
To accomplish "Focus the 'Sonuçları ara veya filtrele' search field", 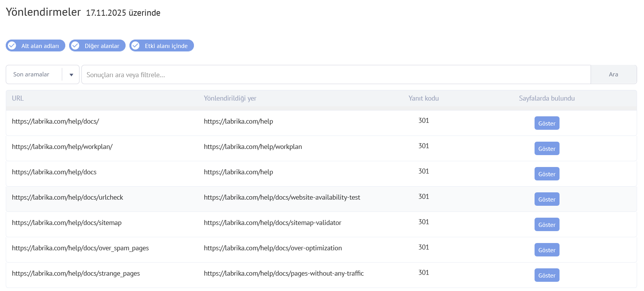I will click(x=336, y=75).
